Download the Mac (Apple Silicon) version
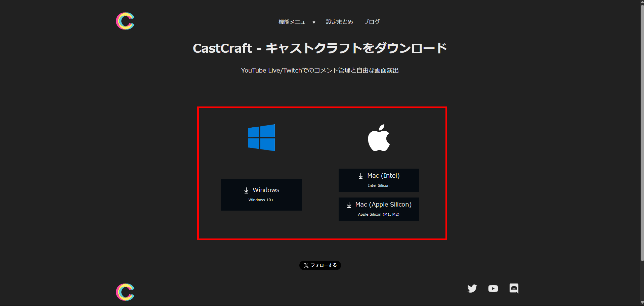 click(x=379, y=209)
